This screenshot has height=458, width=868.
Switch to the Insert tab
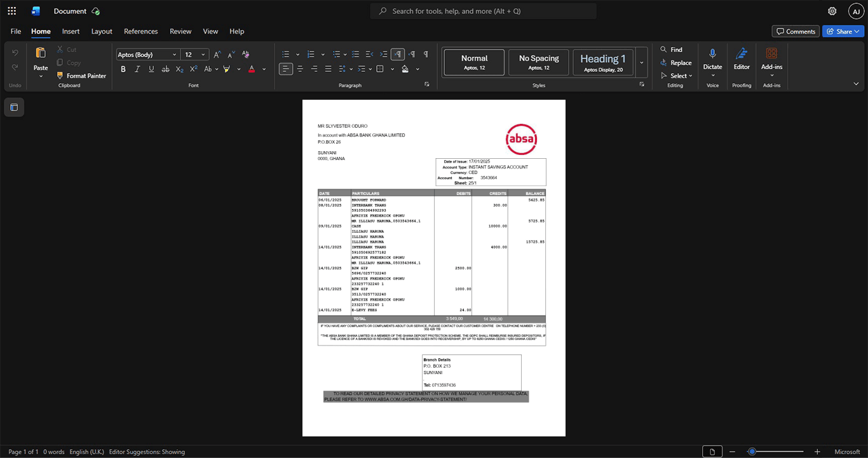pyautogui.click(x=71, y=31)
